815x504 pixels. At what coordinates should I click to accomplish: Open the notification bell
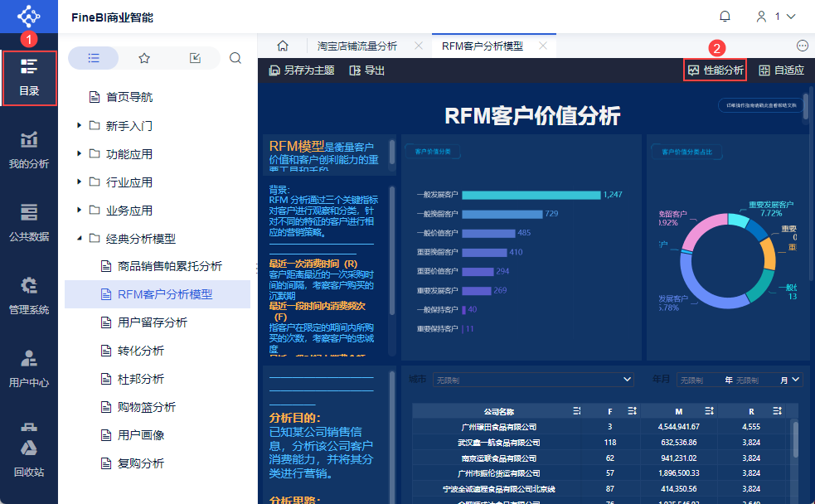pos(725,17)
